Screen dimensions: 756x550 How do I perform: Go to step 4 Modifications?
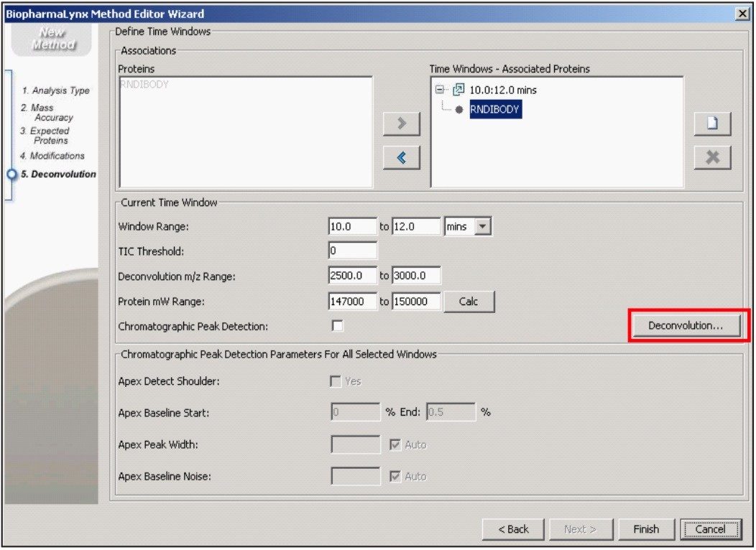[x=52, y=156]
